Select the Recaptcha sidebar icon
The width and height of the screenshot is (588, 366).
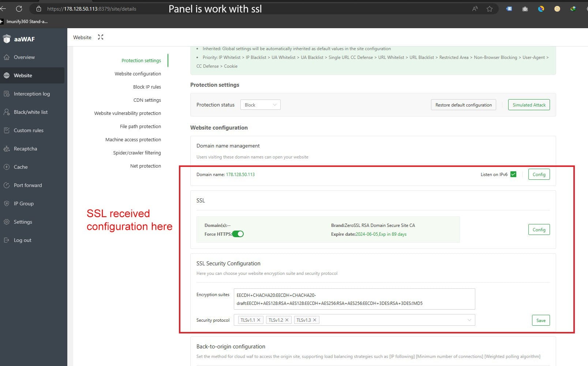7,149
